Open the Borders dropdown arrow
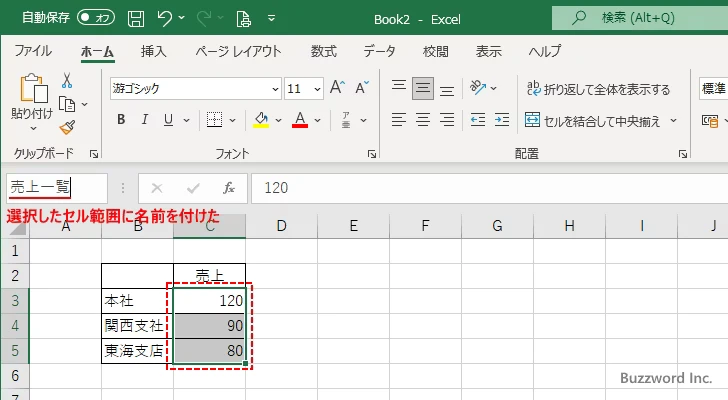 232,120
